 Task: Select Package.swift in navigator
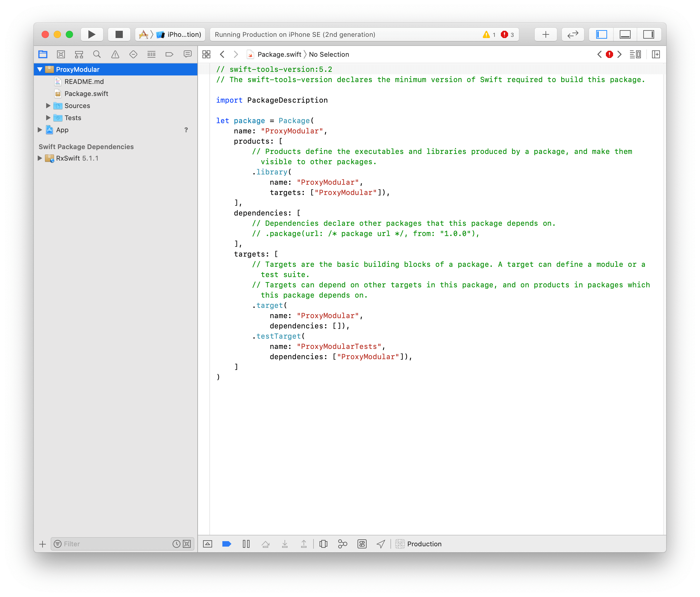[x=116, y=94]
